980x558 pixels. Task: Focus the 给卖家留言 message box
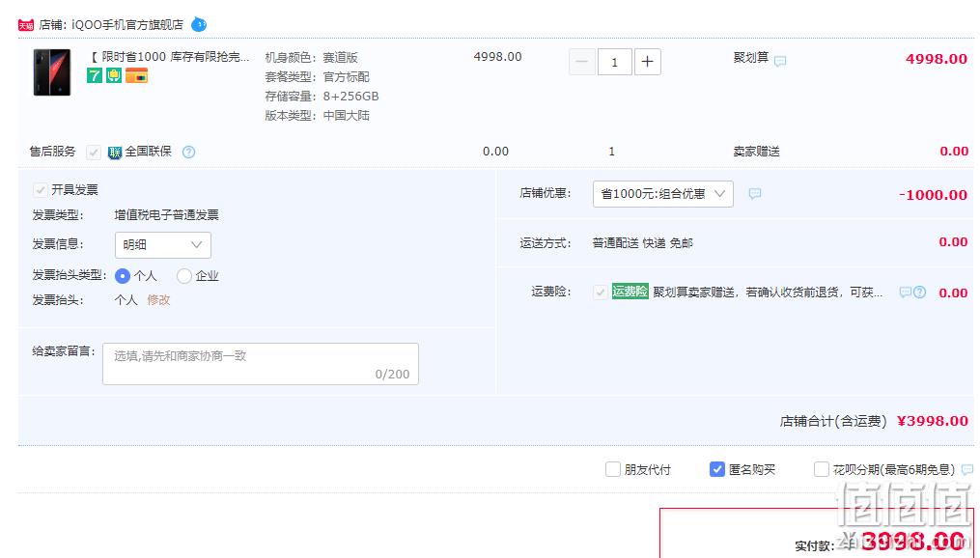point(261,364)
